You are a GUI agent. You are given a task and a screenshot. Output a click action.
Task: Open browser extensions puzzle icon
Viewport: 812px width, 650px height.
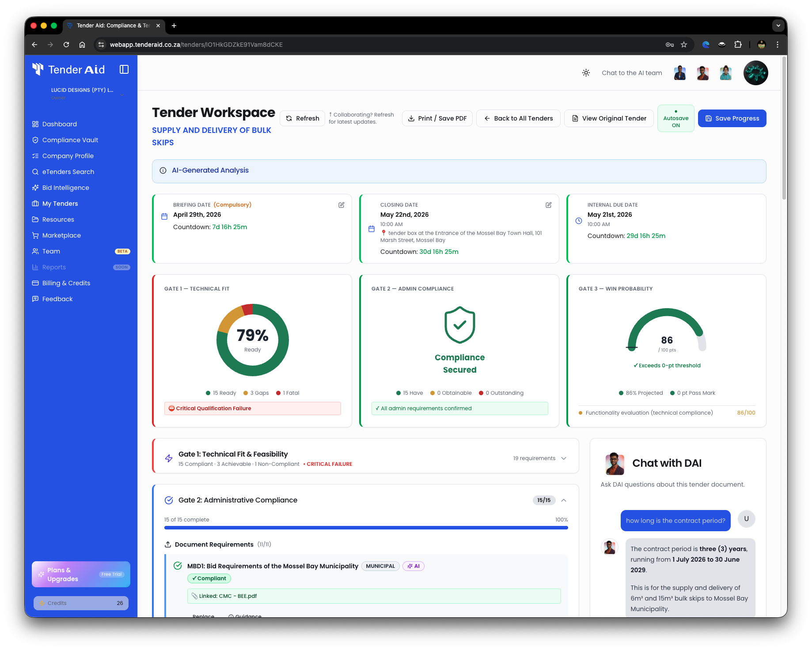pos(738,45)
